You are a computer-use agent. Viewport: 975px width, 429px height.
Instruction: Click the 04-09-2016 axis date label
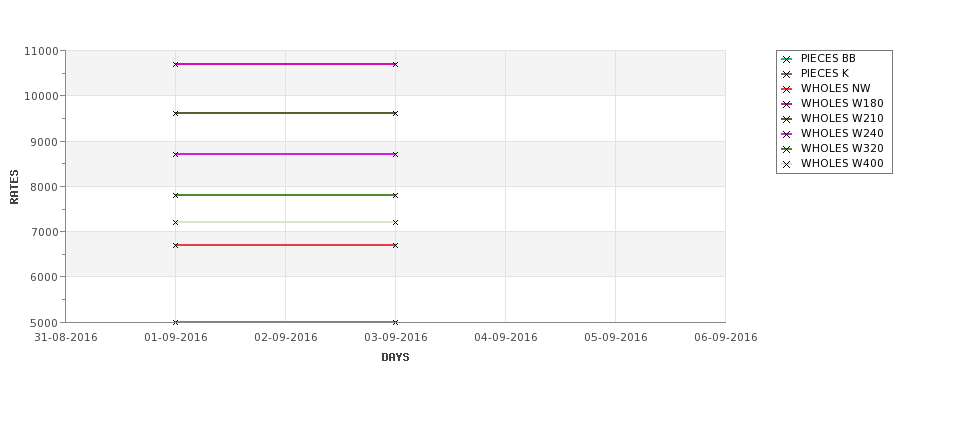506,338
